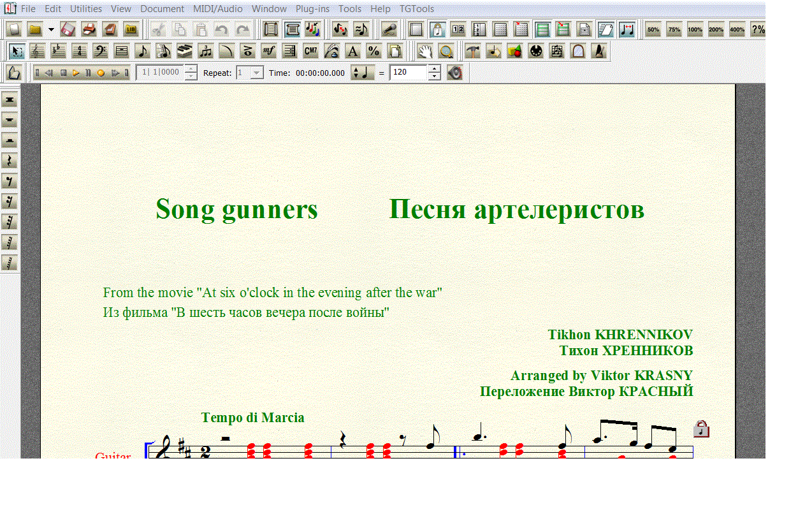Click the Print icon

click(x=89, y=29)
